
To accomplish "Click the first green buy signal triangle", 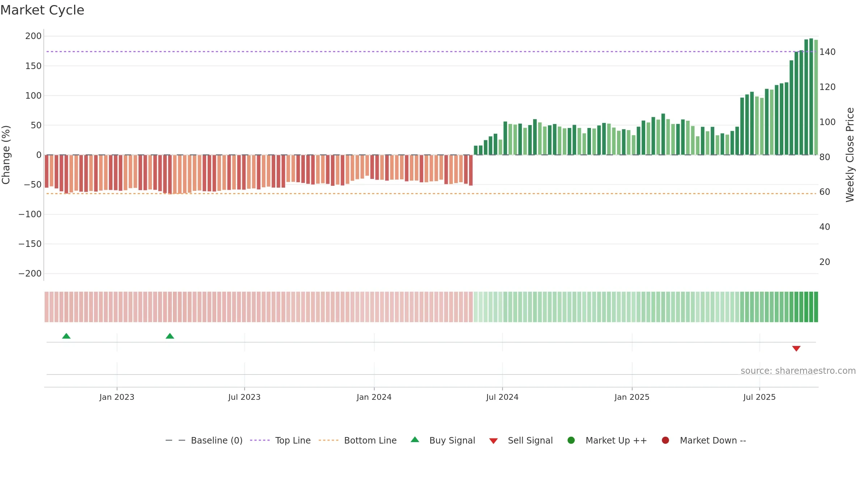I will (66, 336).
